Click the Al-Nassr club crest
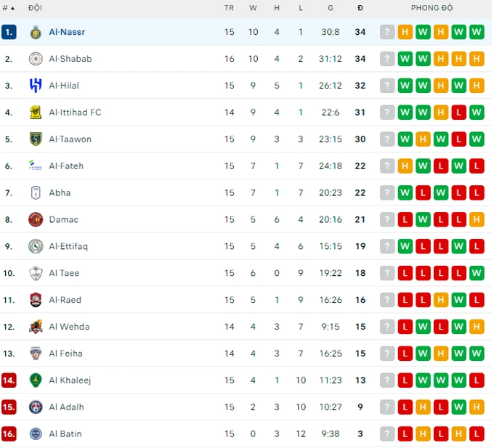The image size is (494, 448). tap(36, 32)
